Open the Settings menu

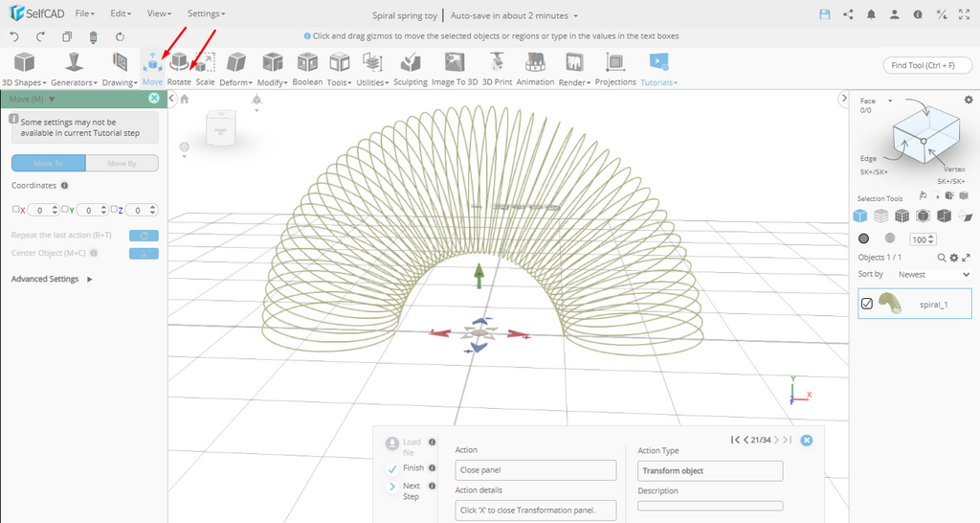point(206,13)
